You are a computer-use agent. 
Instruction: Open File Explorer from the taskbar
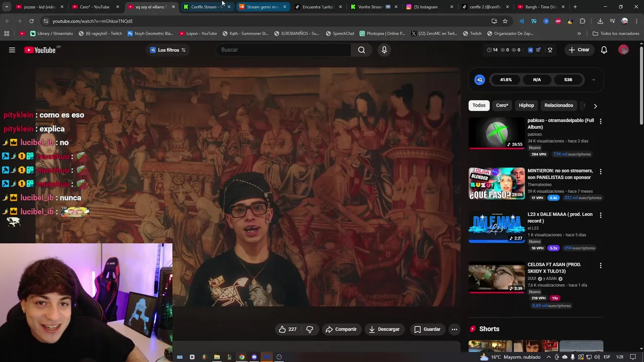pos(217,357)
